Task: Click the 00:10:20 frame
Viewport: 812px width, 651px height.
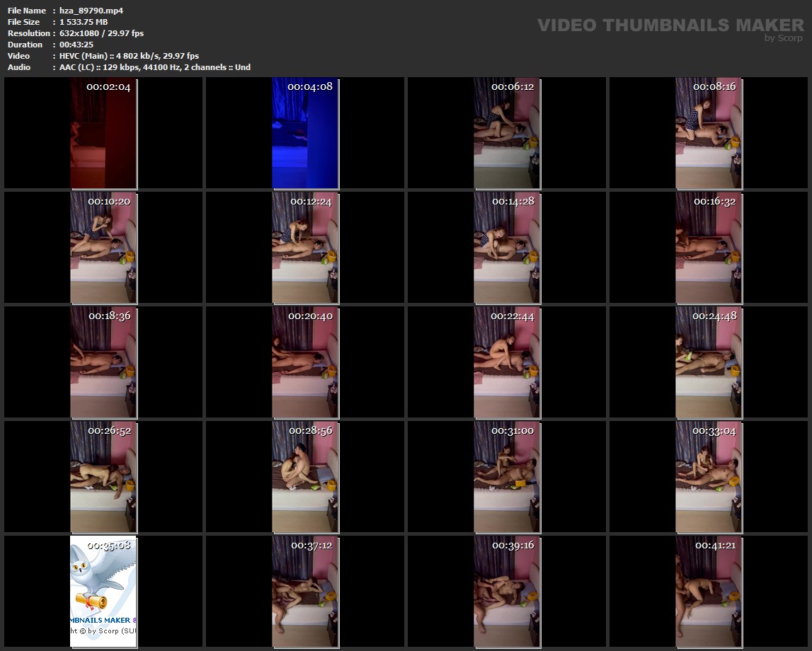Action: point(103,248)
